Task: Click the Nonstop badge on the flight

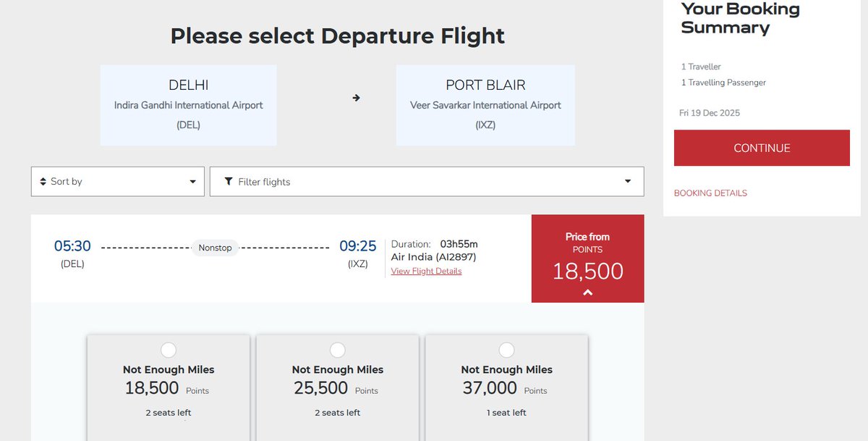Action: (x=215, y=248)
